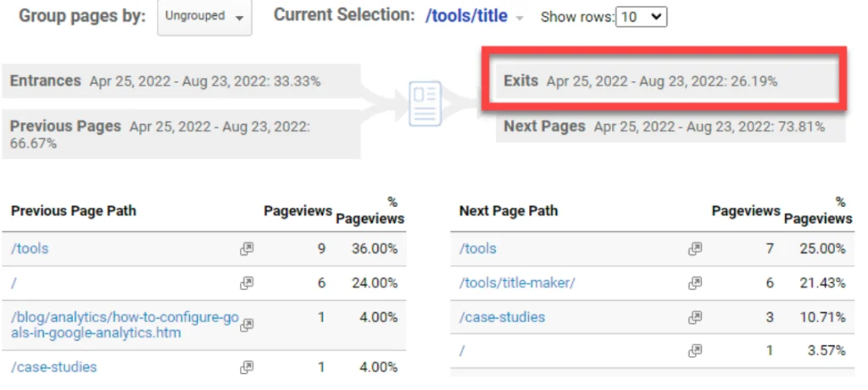Open the Ungrouped group pages dropdown

(x=204, y=17)
